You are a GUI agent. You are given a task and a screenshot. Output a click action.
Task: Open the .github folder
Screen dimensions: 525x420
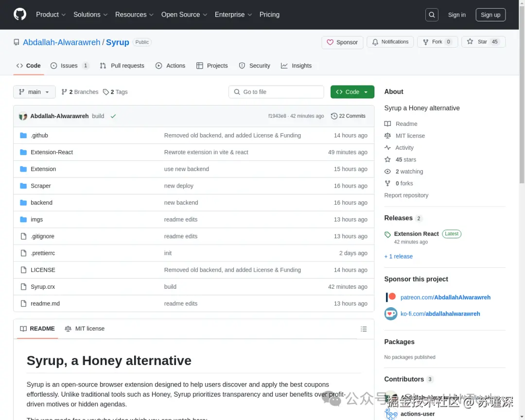coord(39,135)
